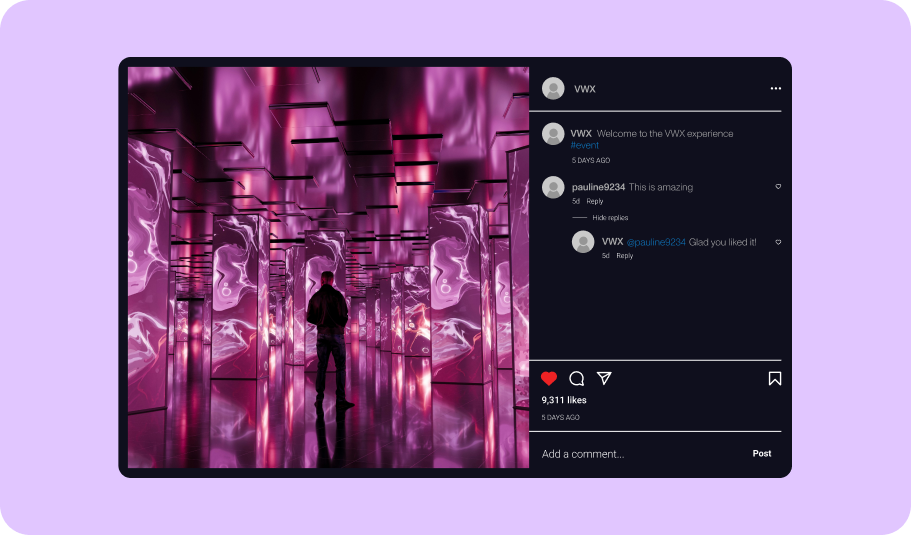Reply to VWX's 'Glad you liked it!' comment
The image size is (911, 535).
tap(625, 256)
